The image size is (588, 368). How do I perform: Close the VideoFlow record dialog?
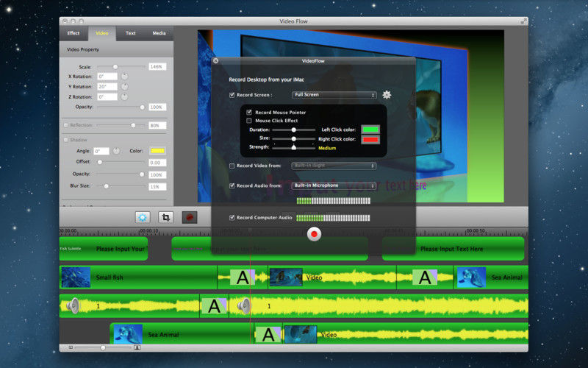tap(215, 60)
